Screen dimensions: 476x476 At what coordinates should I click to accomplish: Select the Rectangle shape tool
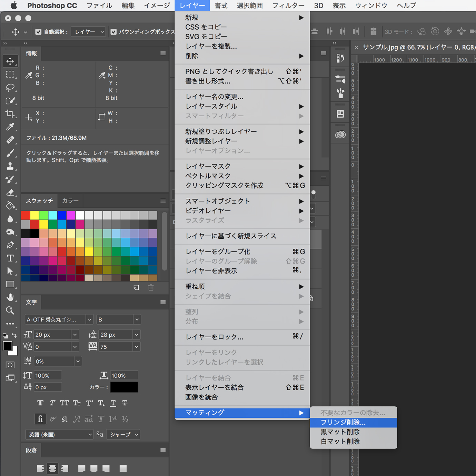click(10, 284)
